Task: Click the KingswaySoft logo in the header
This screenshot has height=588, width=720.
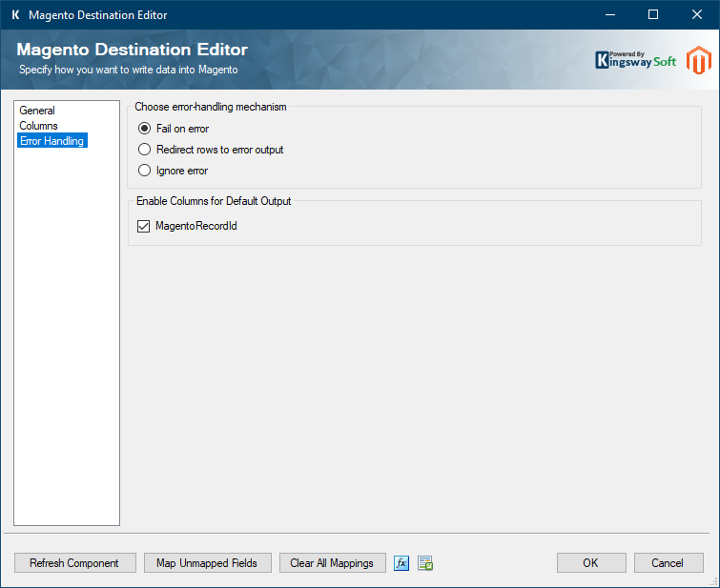Action: [x=635, y=60]
